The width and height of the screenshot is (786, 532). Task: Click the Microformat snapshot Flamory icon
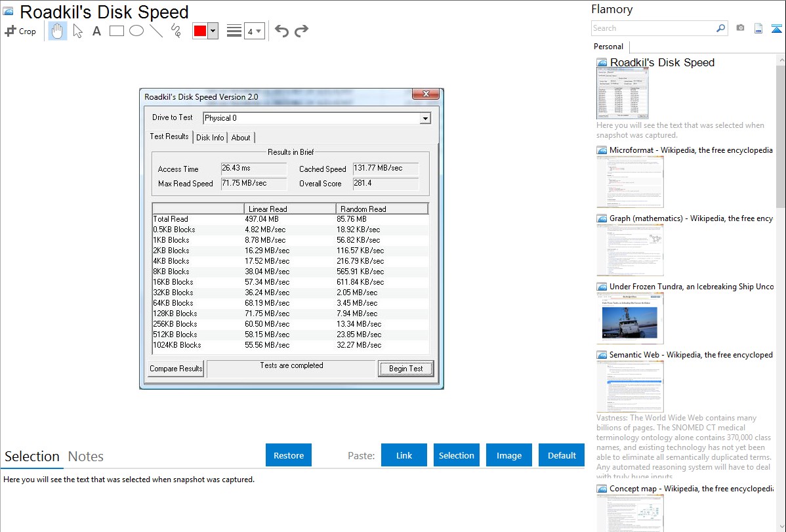602,150
